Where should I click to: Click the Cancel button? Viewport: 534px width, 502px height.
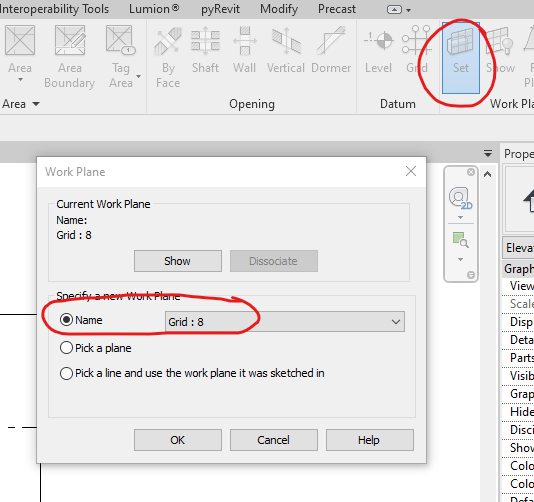click(x=274, y=440)
